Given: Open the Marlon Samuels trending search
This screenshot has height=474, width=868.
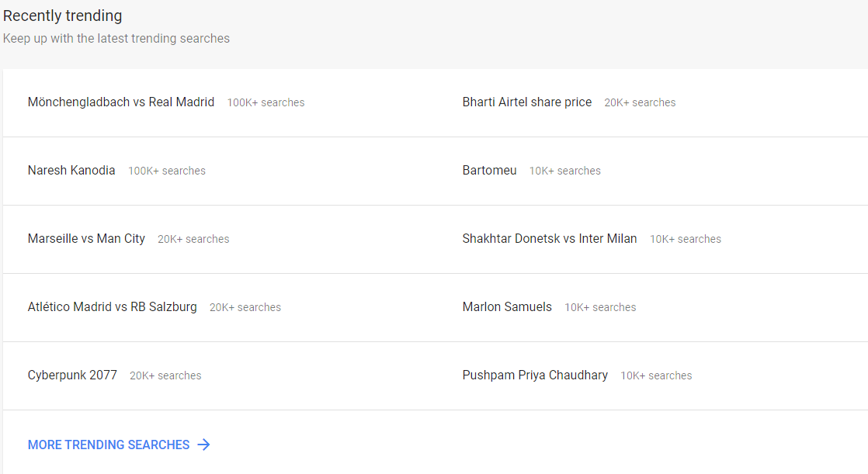Looking at the screenshot, I should (507, 307).
